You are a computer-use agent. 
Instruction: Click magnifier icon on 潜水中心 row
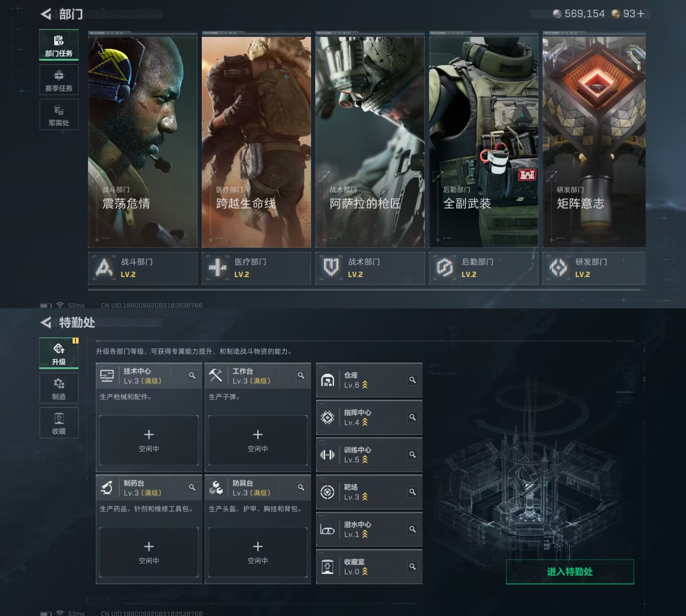[412, 529]
